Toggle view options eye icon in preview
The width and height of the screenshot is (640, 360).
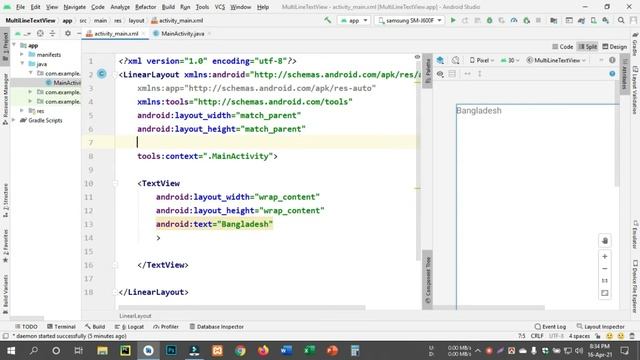point(440,74)
